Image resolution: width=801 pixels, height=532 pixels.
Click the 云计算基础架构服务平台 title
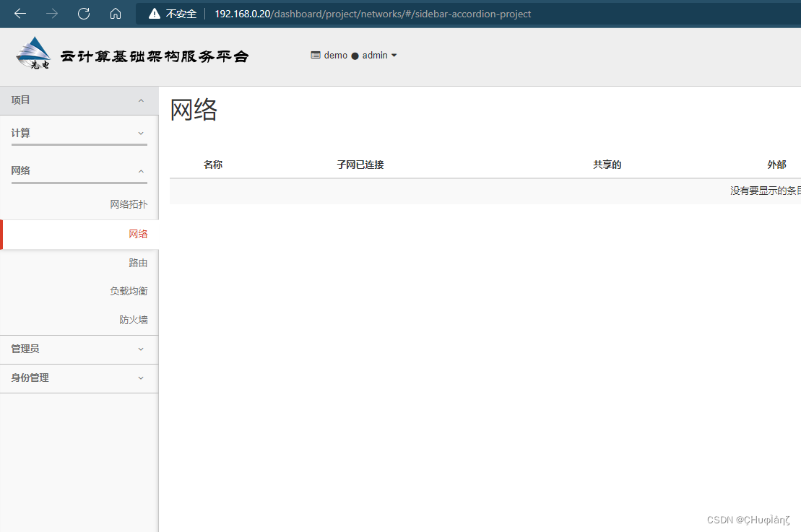pyautogui.click(x=155, y=56)
